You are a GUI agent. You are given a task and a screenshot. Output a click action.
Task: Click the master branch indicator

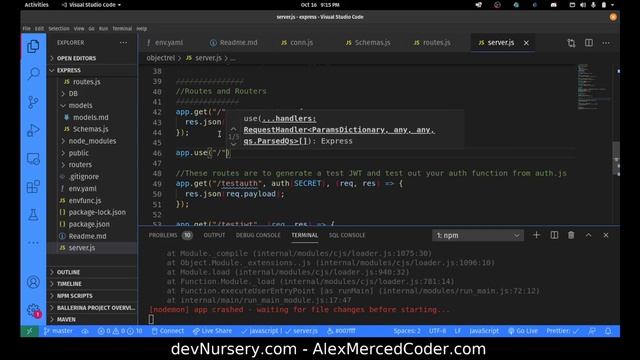(x=58, y=331)
